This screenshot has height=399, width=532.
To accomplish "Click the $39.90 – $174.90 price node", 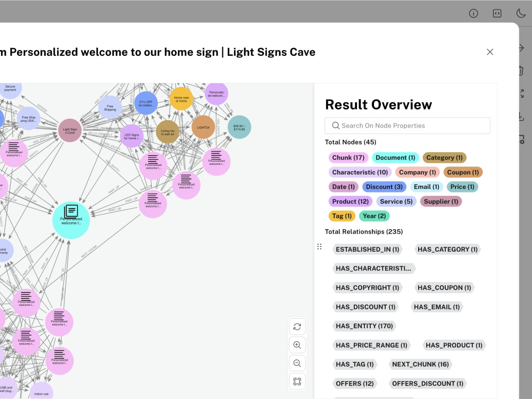I will coord(239,127).
